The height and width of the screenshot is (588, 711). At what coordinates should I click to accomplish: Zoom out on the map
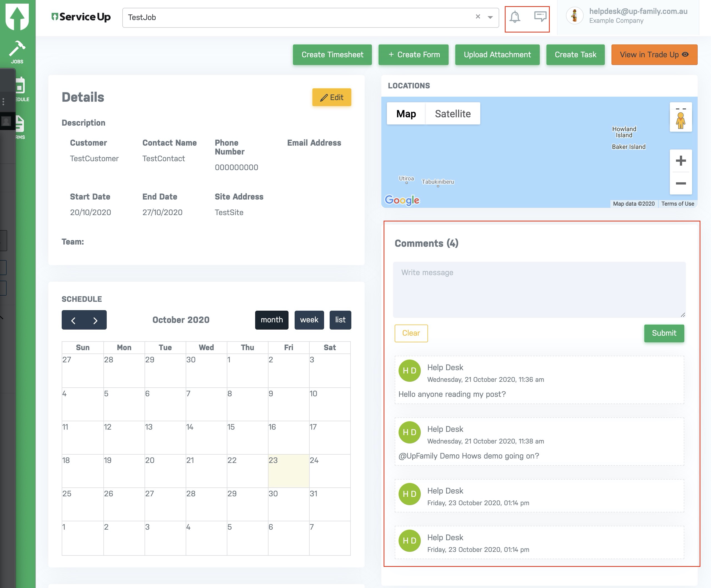[x=680, y=183]
